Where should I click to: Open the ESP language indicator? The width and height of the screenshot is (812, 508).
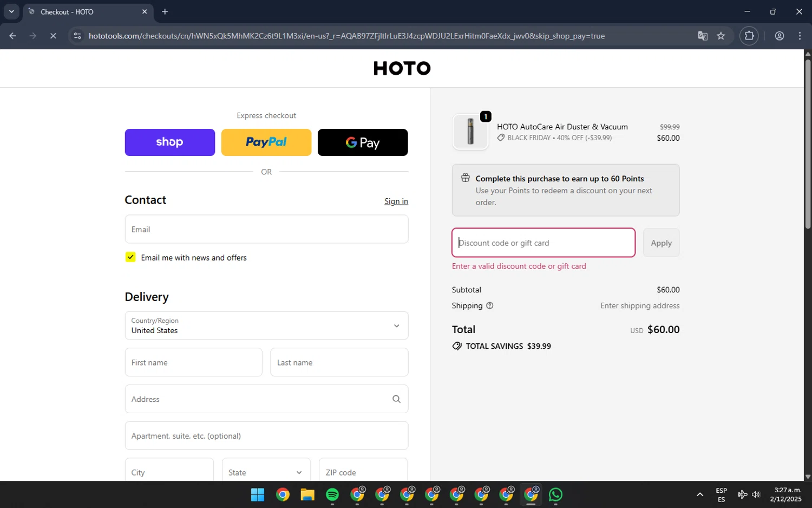[721, 494]
